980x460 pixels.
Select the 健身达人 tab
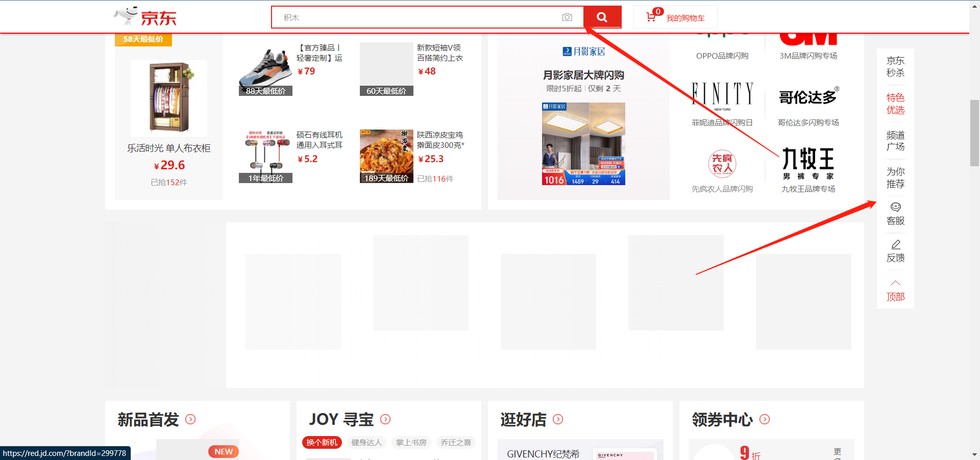(x=366, y=442)
